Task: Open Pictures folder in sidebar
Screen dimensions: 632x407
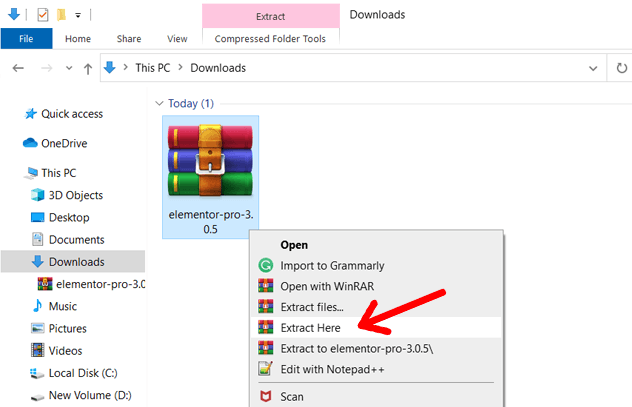Action: [x=68, y=328]
